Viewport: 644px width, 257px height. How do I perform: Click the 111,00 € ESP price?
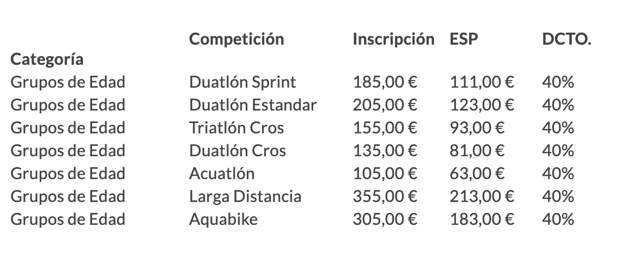click(482, 82)
